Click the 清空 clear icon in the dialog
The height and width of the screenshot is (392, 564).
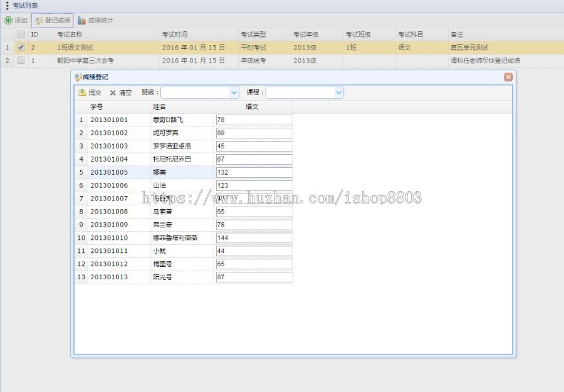click(114, 92)
